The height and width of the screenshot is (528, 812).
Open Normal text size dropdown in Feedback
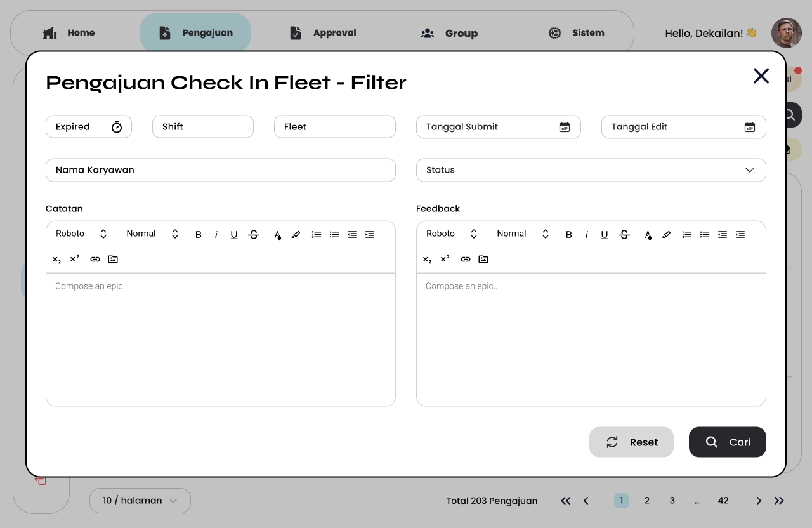[523, 234]
